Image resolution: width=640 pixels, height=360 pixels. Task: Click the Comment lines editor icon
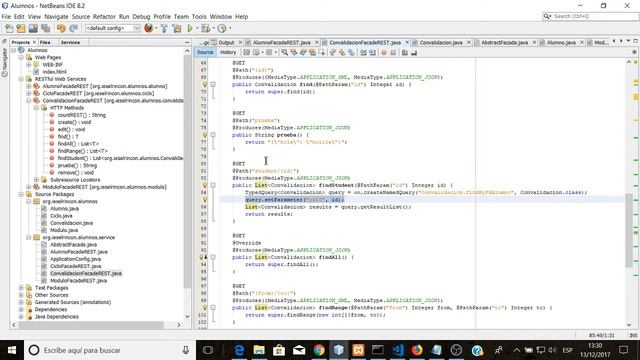[404, 52]
